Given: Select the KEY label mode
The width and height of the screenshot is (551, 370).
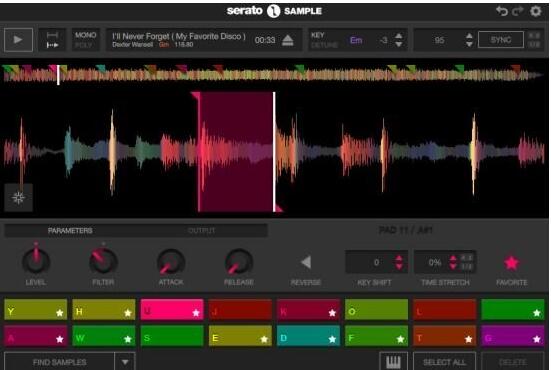Looking at the screenshot, I should click(317, 35).
